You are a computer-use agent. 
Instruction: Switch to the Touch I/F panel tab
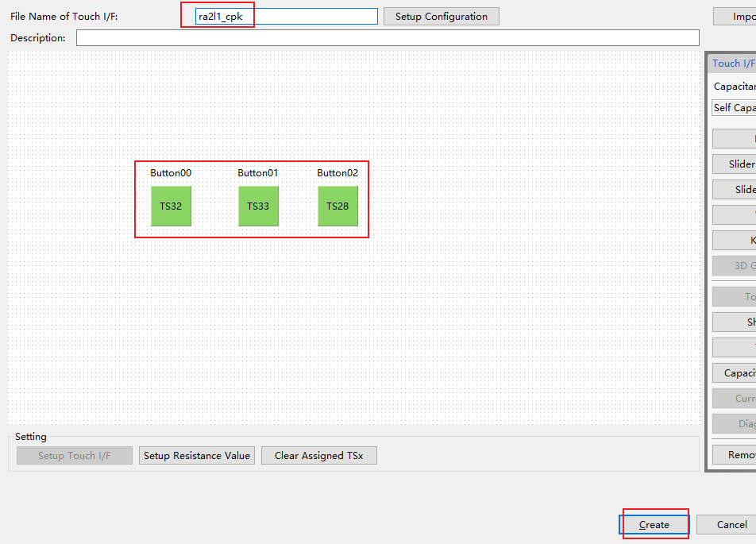pyautogui.click(x=733, y=64)
